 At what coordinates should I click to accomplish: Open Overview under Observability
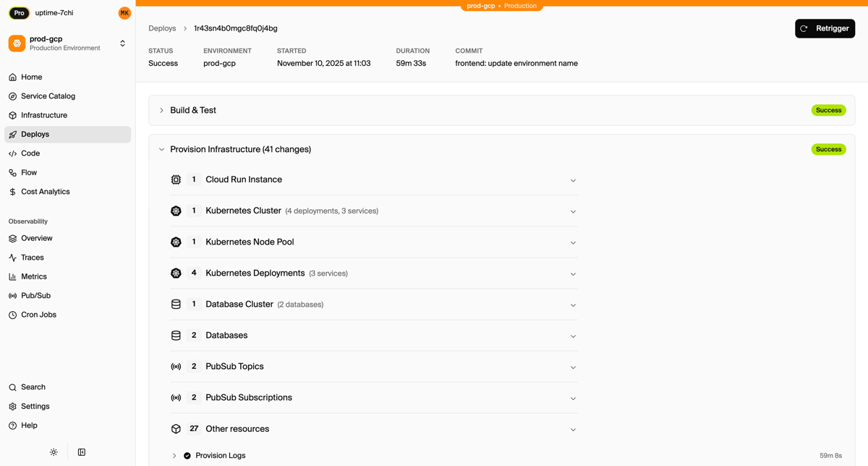(x=38, y=238)
